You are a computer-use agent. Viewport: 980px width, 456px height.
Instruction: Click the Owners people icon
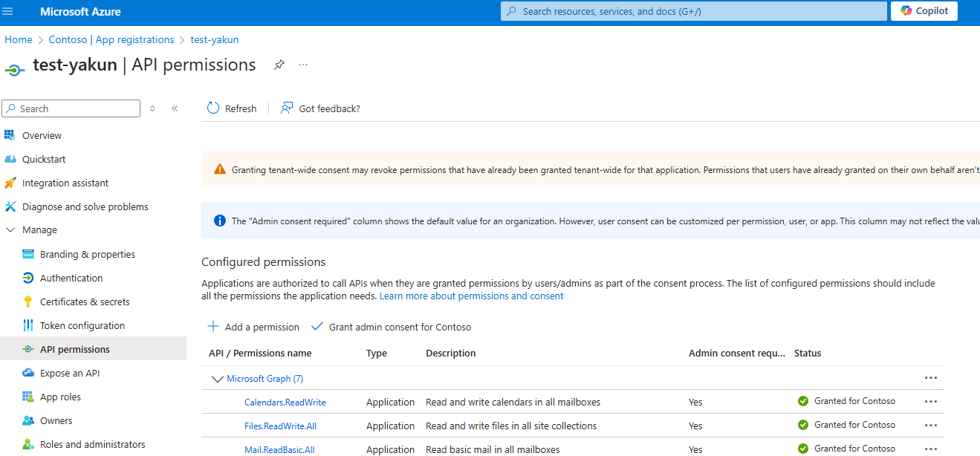pyautogui.click(x=28, y=420)
